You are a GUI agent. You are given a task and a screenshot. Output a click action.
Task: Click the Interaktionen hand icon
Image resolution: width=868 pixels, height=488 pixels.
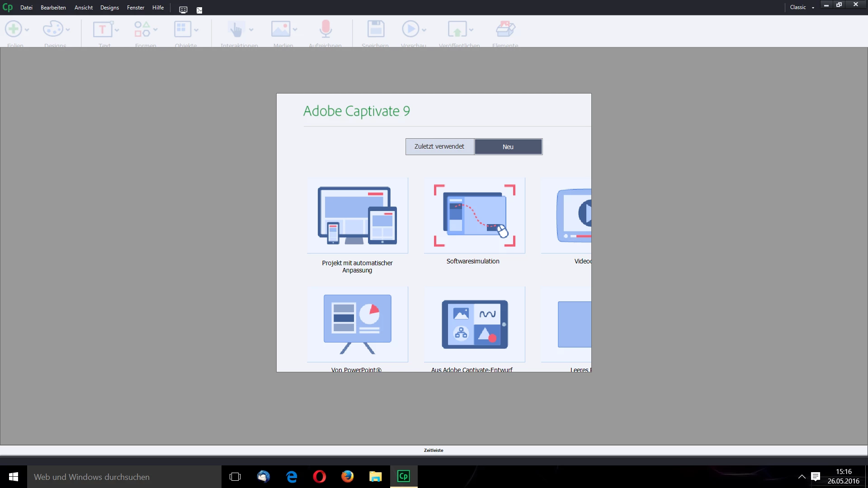tap(236, 29)
